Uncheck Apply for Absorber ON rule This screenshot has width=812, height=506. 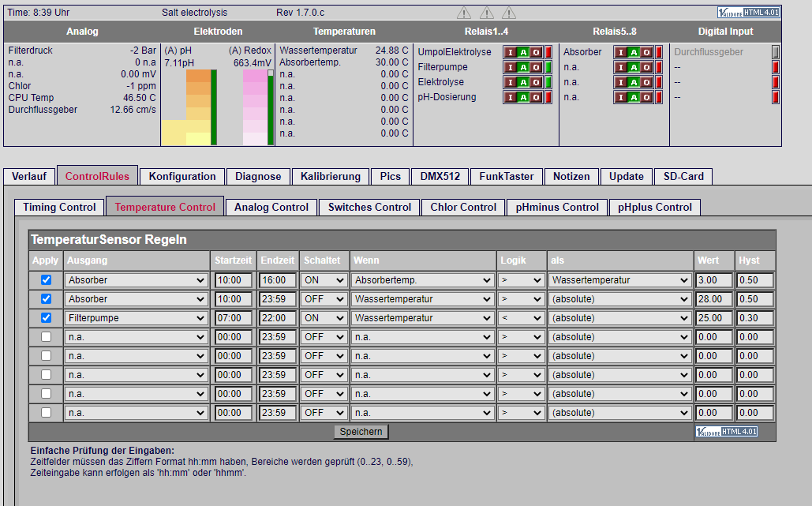(46, 279)
